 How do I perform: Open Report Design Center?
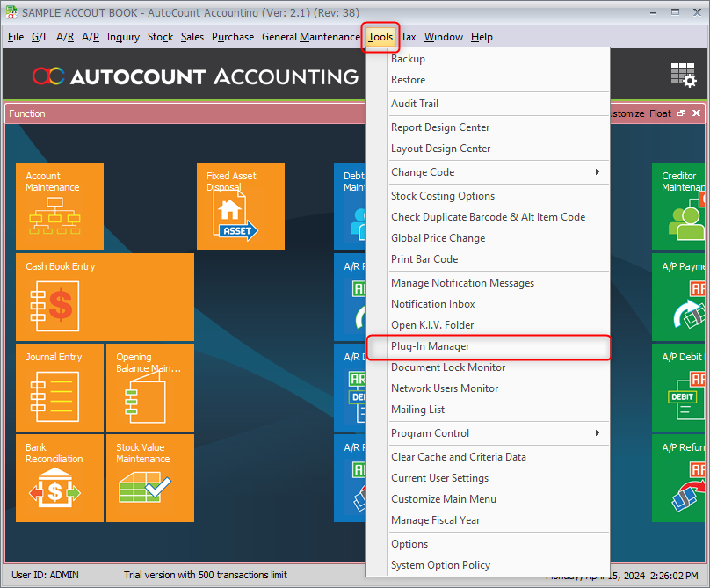coord(440,127)
